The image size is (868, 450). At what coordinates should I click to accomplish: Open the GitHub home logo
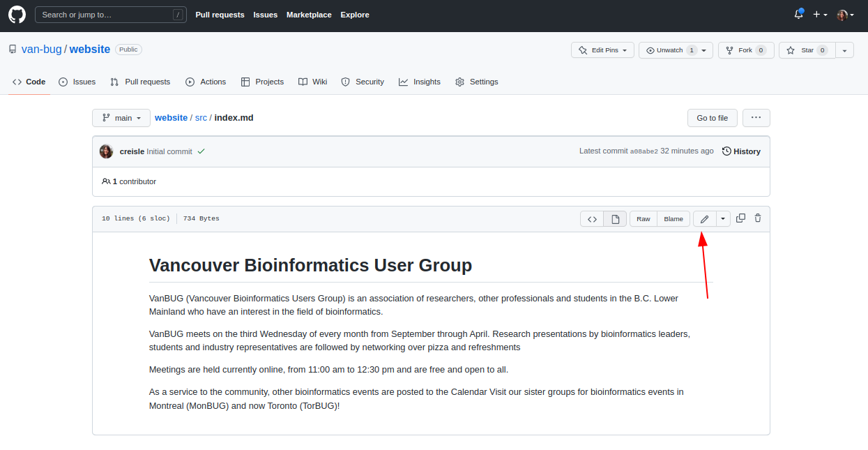click(17, 15)
